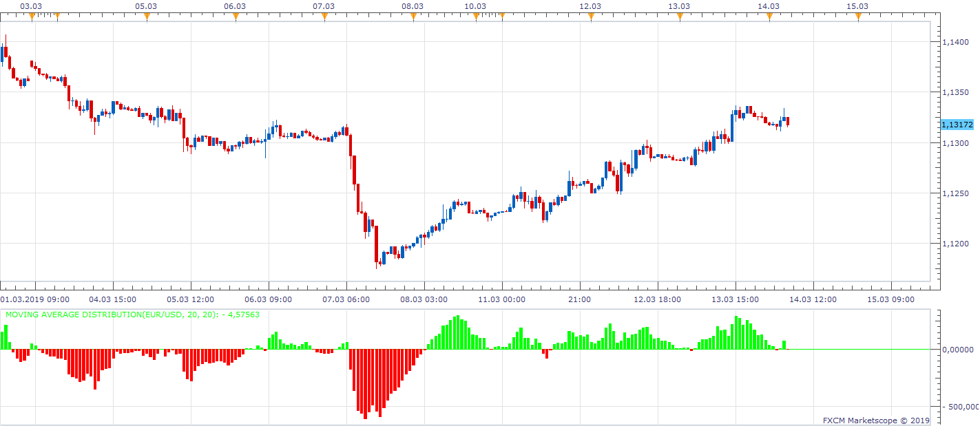Click the 05.03 12:00 time label

(x=191, y=299)
